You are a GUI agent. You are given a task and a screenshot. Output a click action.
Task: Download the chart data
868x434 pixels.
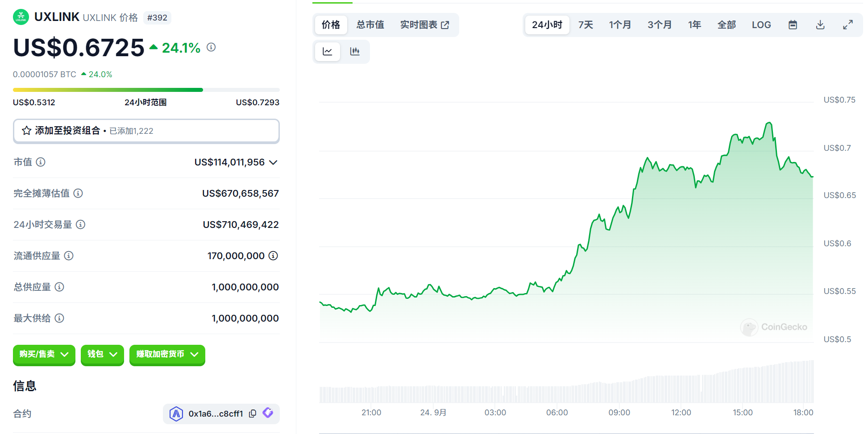(820, 25)
